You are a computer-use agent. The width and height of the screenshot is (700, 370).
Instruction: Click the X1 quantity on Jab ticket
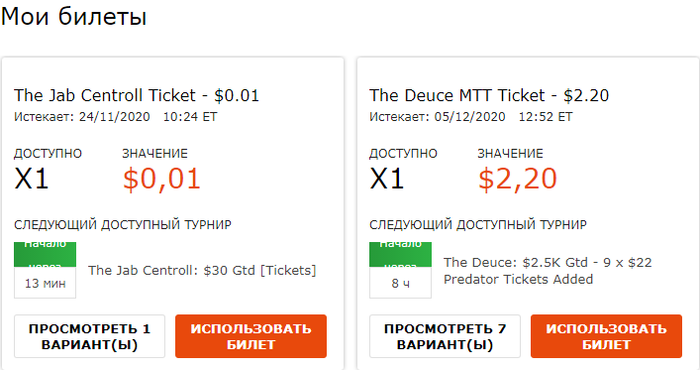(x=31, y=179)
